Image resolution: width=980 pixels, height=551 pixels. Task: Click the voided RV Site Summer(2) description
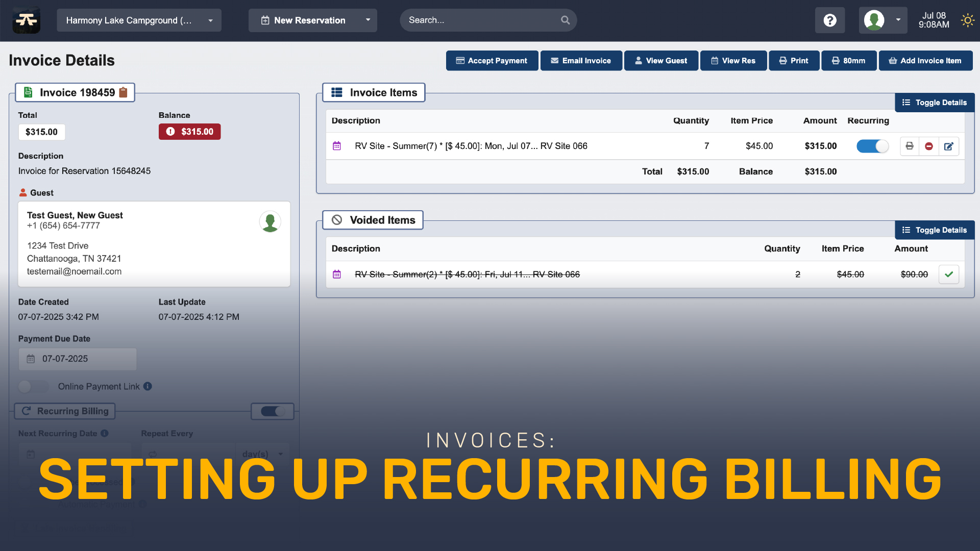pos(467,274)
